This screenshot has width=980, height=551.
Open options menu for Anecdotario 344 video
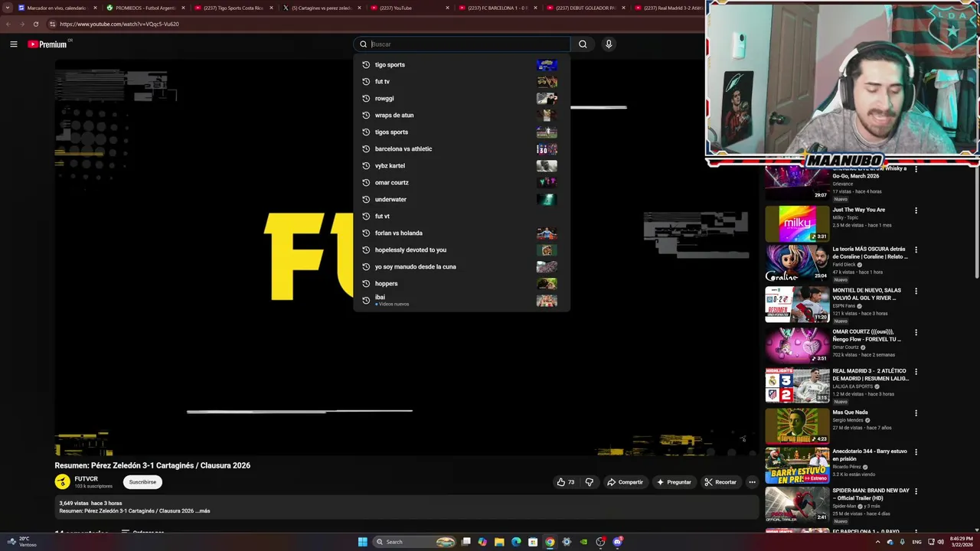pyautogui.click(x=916, y=452)
